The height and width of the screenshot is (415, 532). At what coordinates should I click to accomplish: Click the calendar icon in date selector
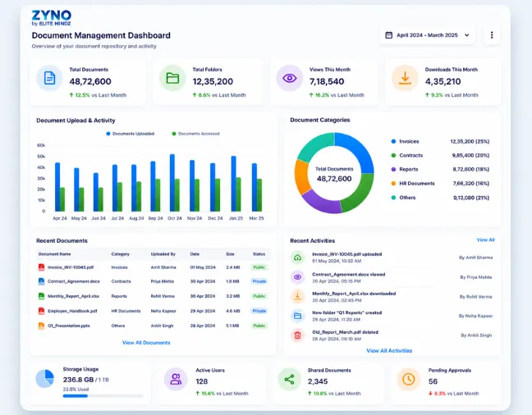389,35
